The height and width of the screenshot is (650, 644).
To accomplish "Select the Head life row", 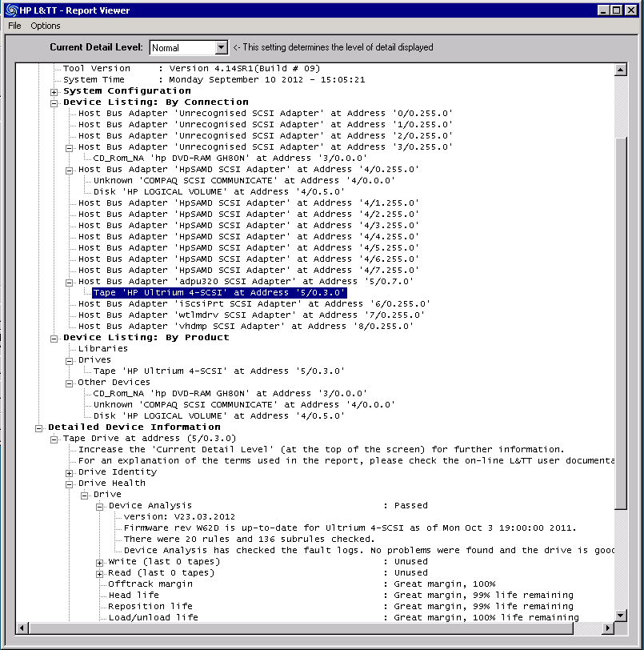I will tap(341, 596).
